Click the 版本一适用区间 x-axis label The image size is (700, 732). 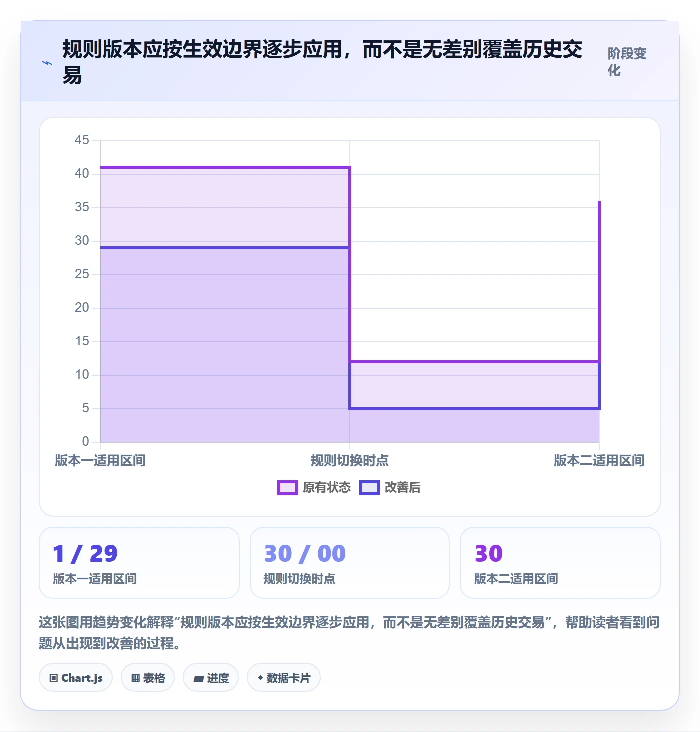(100, 460)
